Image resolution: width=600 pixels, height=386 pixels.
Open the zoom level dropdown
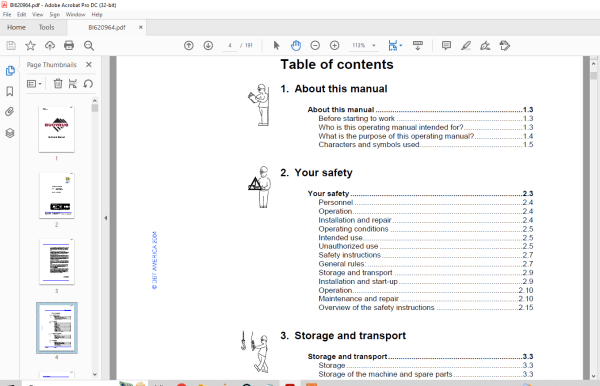tap(374, 46)
